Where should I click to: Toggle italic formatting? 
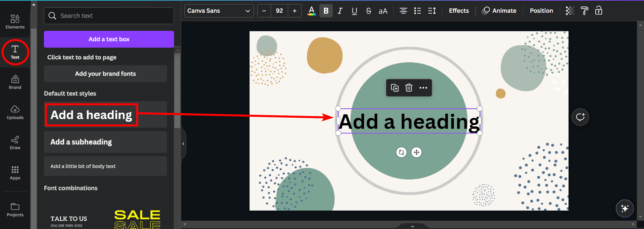point(340,11)
